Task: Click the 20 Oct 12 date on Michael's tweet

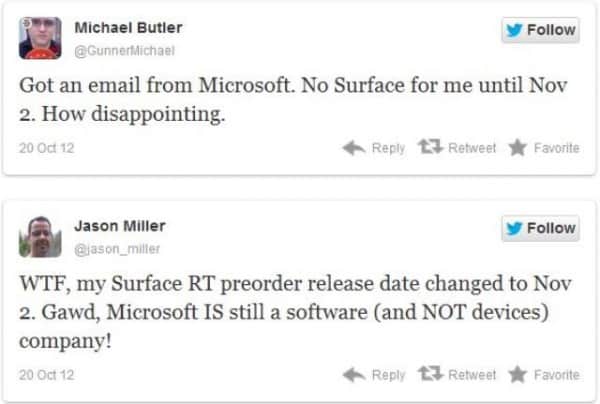Action: point(47,149)
